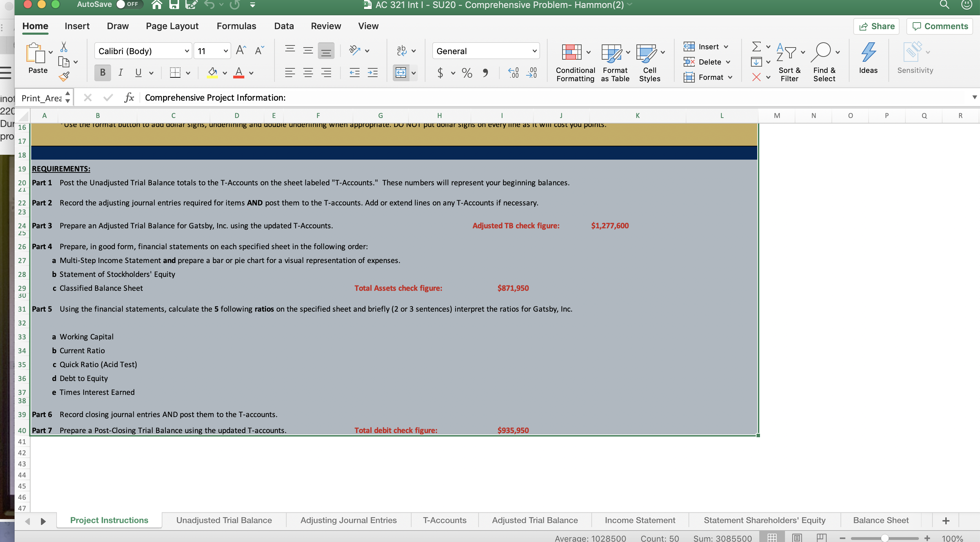This screenshot has height=542, width=980.
Task: Open the Calibri font name dropdown
Action: tap(186, 51)
